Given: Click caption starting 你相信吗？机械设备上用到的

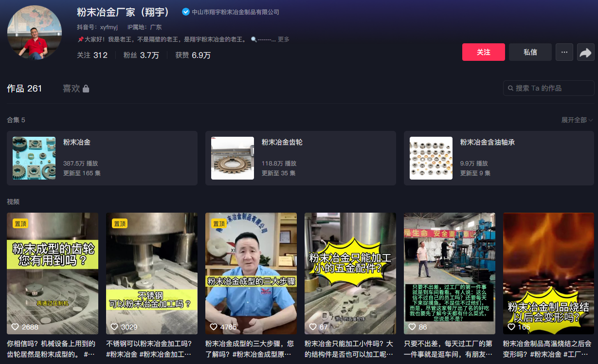Looking at the screenshot, I should click(52, 349).
